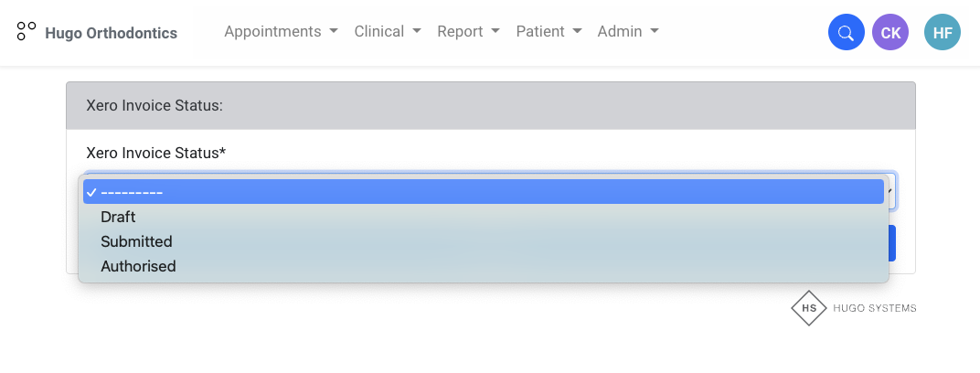Pick Authorised in the dropdown list

coord(138,266)
